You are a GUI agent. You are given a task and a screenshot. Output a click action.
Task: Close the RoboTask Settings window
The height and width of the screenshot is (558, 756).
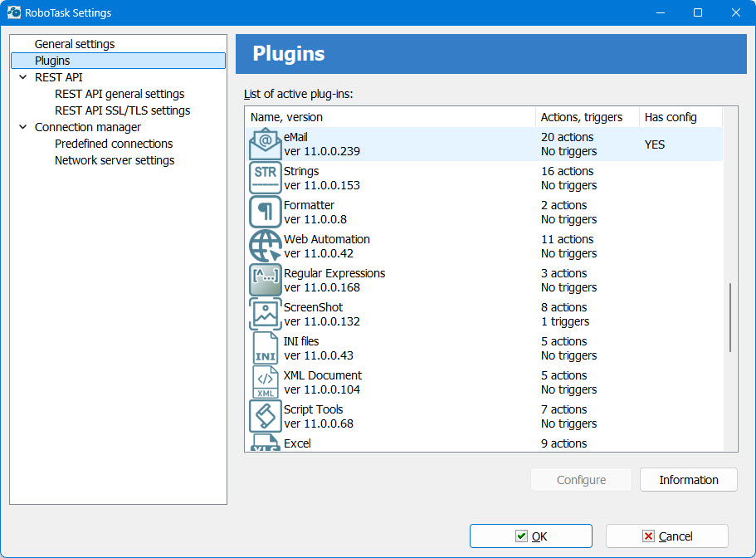tap(736, 12)
